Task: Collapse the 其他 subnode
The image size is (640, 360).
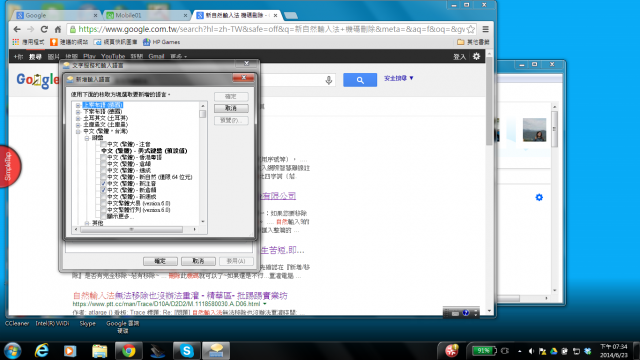Action: coord(87,223)
